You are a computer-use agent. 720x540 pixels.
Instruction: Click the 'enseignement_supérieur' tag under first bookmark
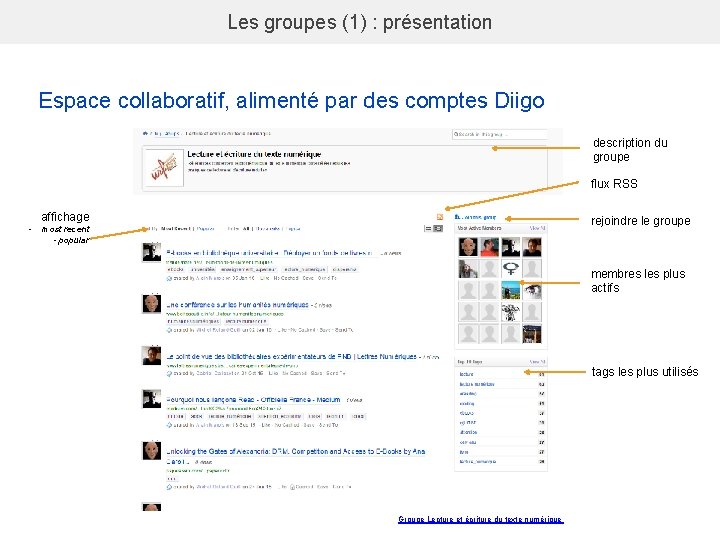(x=248, y=270)
